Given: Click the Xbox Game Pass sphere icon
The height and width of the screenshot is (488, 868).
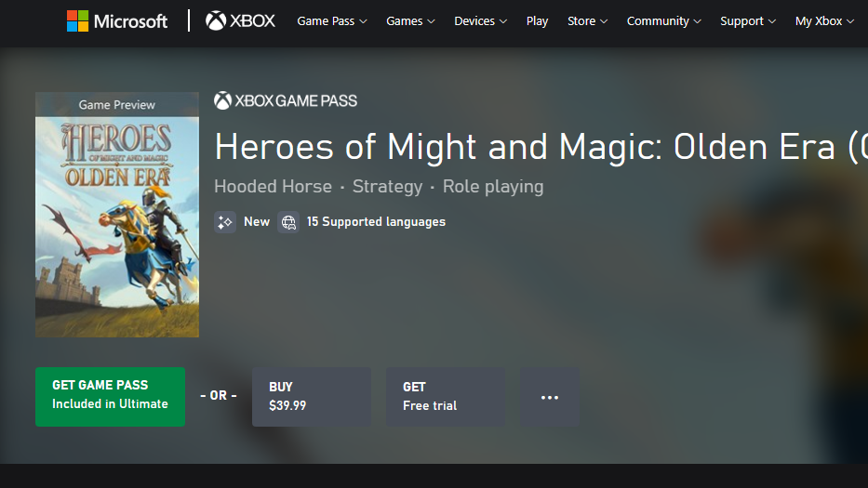Looking at the screenshot, I should 222,100.
